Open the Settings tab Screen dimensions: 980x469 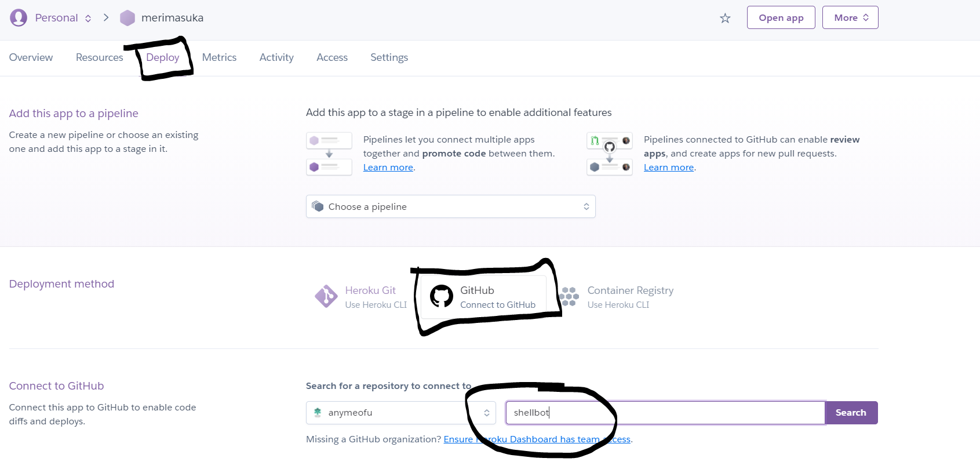(389, 57)
